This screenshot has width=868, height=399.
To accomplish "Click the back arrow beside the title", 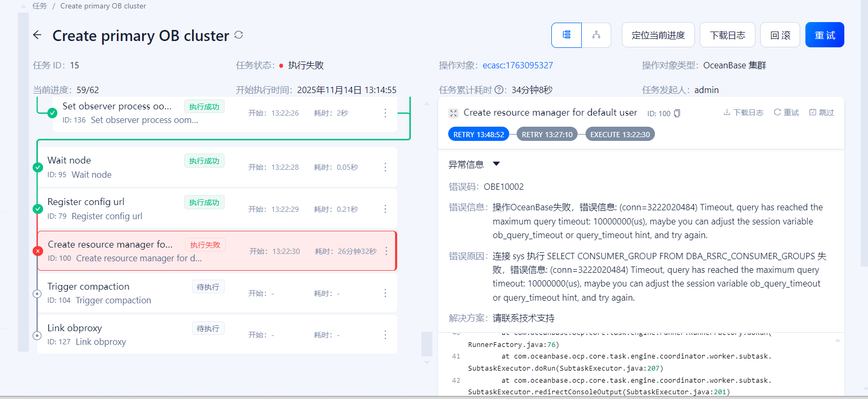I will [x=37, y=35].
